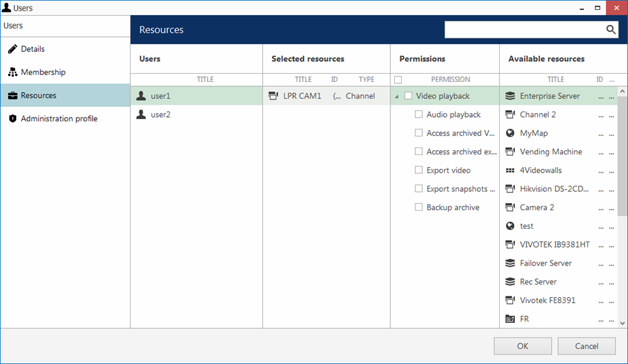Toggle the select-all permissions header checkbox
The width and height of the screenshot is (628, 364).
[398, 80]
